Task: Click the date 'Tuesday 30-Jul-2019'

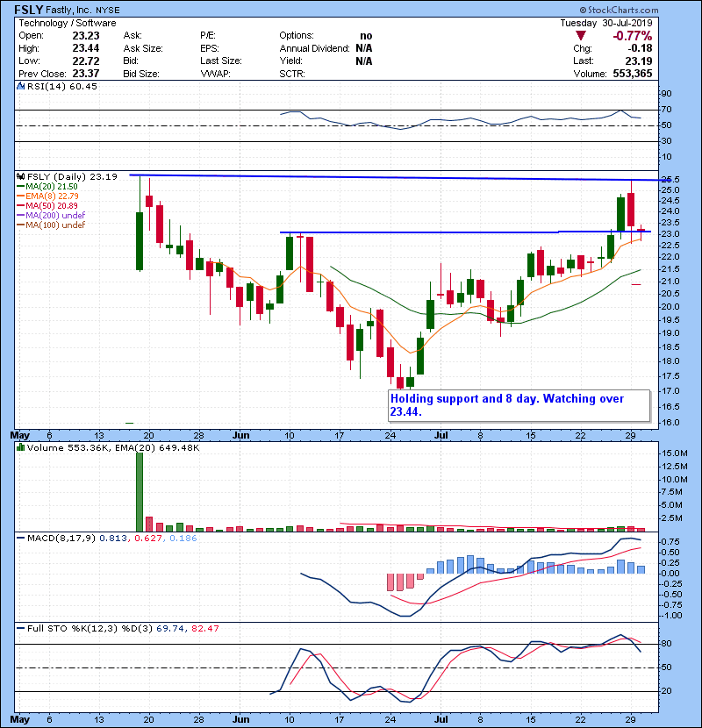Action: pyautogui.click(x=605, y=23)
